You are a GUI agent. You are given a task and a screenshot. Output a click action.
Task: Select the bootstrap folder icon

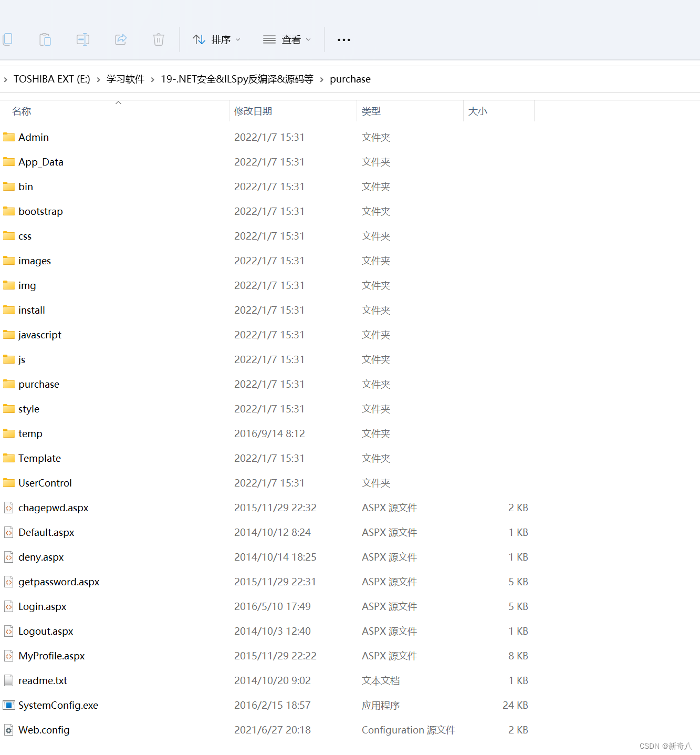click(9, 211)
